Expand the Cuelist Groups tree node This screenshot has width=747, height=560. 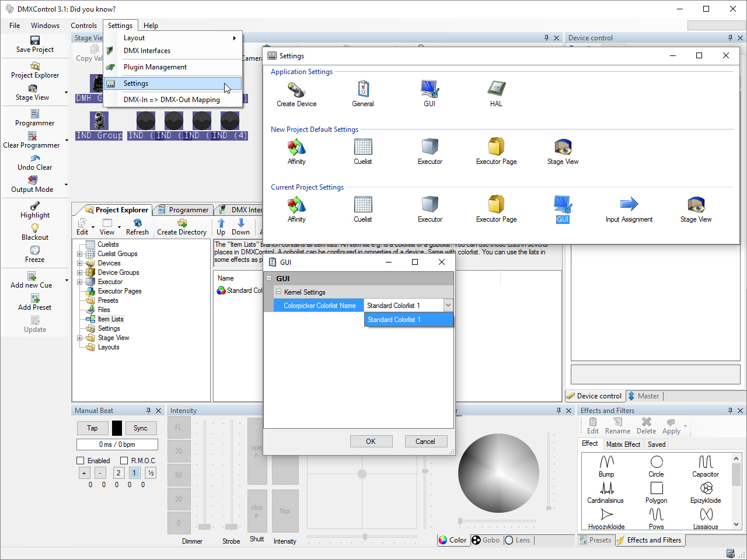[x=80, y=254]
